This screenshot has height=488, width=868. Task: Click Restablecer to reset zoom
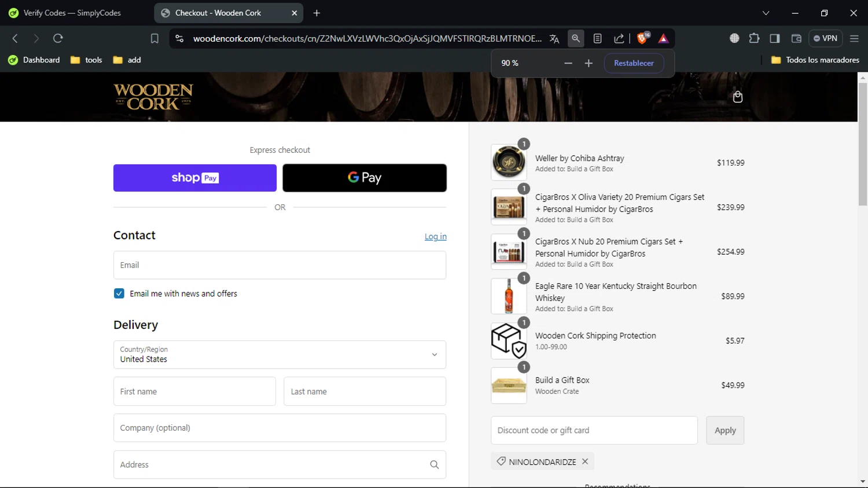coord(634,63)
